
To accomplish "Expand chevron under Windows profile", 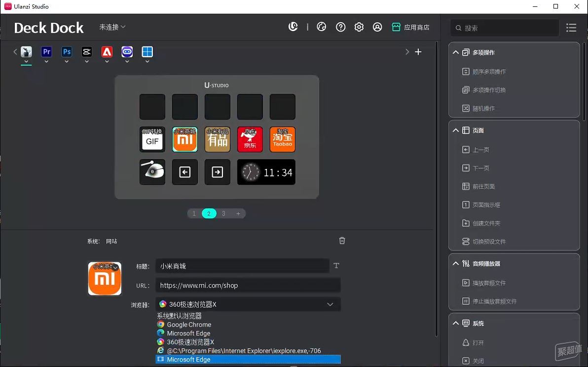I will (x=147, y=62).
